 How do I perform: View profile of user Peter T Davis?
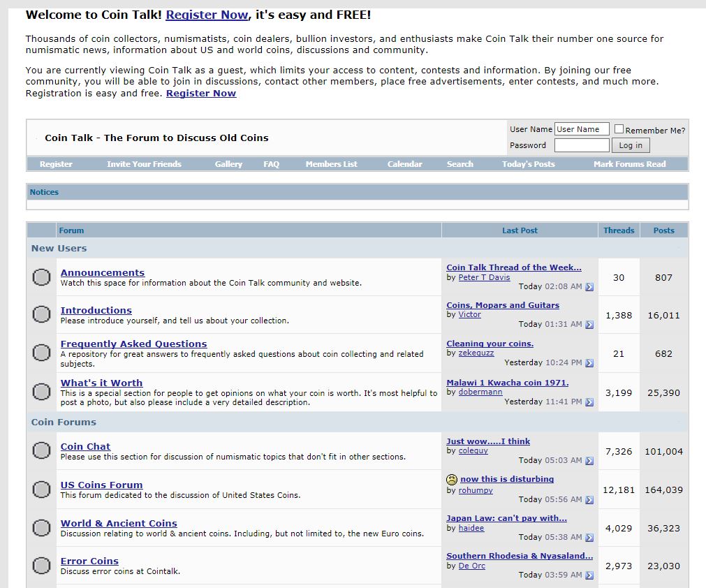click(x=484, y=277)
